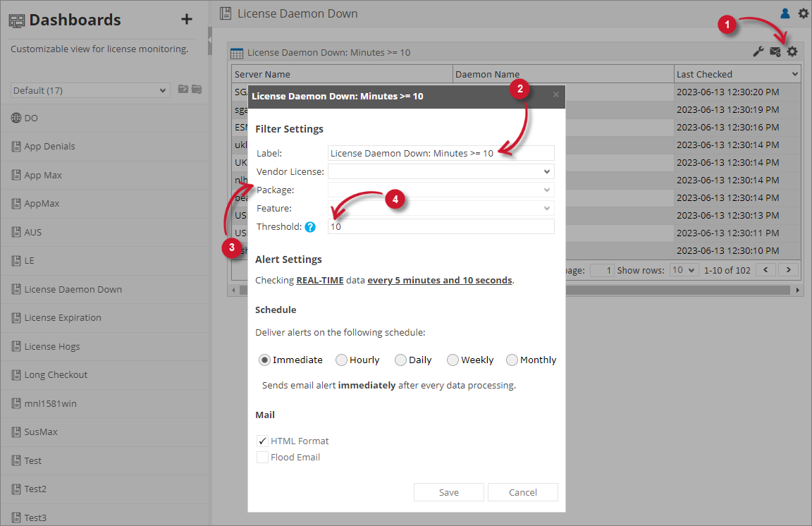Open the global settings gear at top right

804,13
